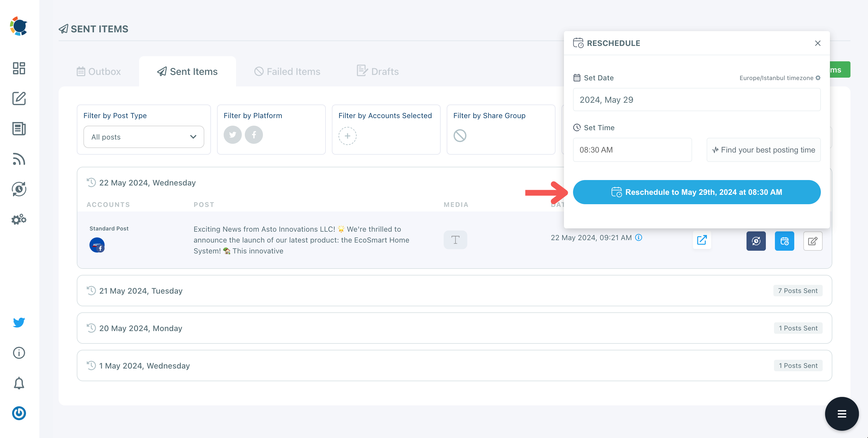Open the news content sidebar icon
Screen dimensions: 868x438
click(19, 129)
